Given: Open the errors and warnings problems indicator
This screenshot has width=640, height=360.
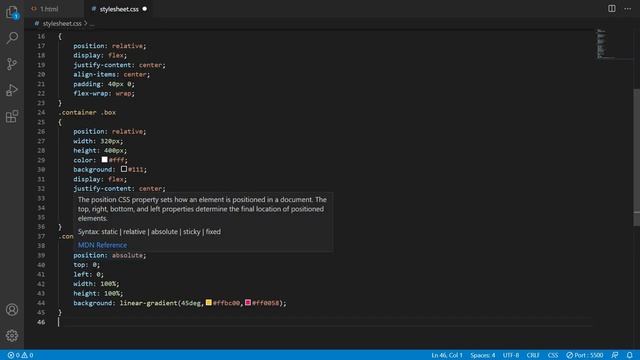Looking at the screenshot, I should click(20, 355).
